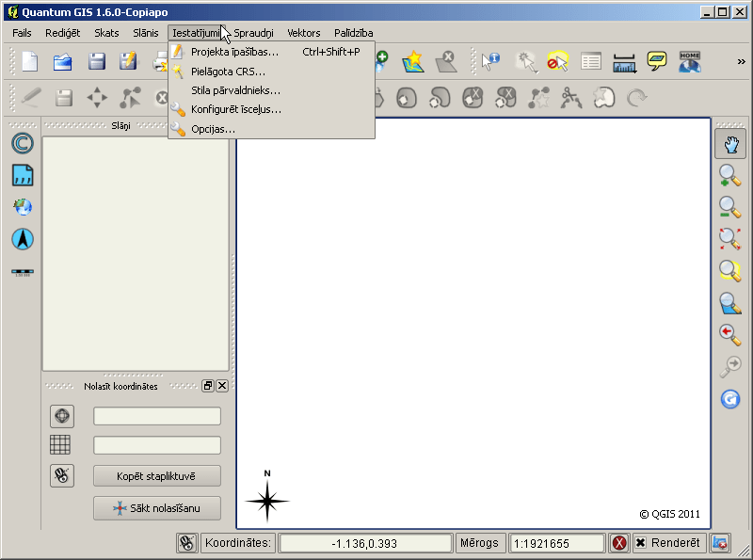Open the Rediģēt menu

(x=62, y=33)
